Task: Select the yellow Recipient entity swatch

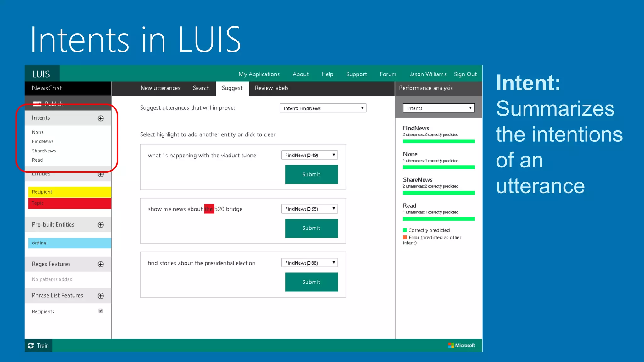Action: [69, 192]
